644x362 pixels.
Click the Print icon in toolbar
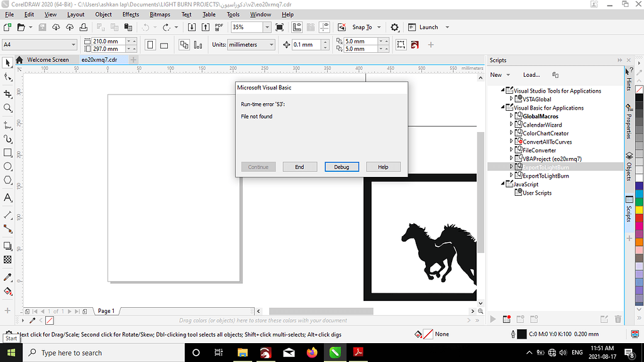(x=84, y=27)
